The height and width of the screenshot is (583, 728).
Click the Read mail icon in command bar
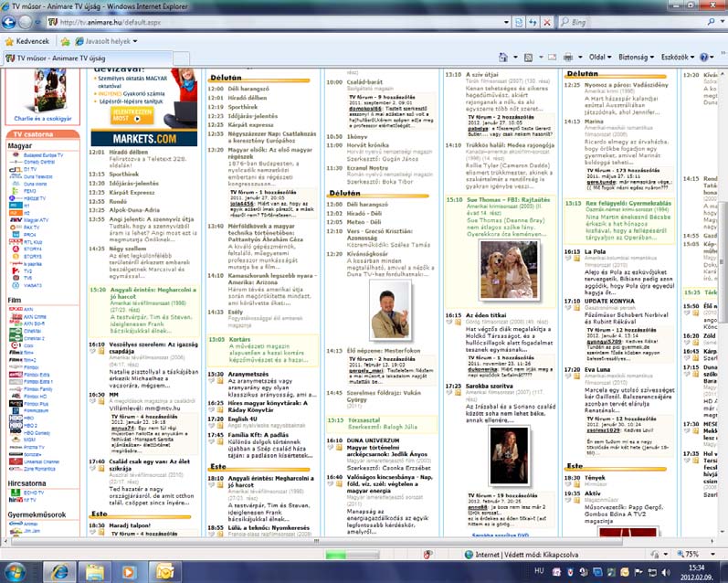(x=552, y=58)
